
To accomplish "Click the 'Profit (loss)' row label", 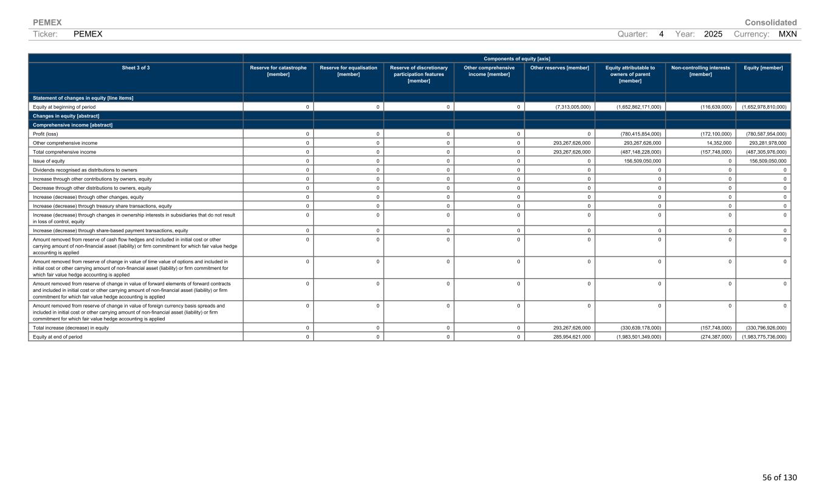I will [x=46, y=133].
